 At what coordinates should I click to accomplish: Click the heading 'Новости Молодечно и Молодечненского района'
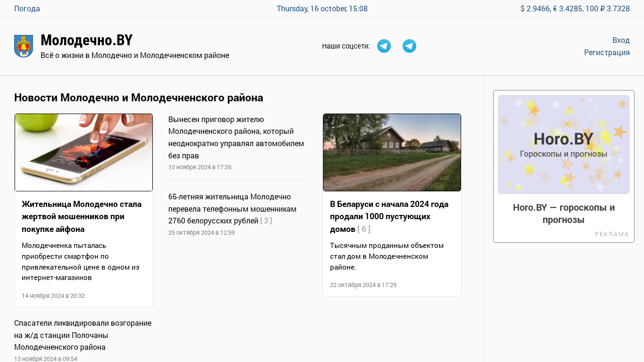pyautogui.click(x=139, y=98)
